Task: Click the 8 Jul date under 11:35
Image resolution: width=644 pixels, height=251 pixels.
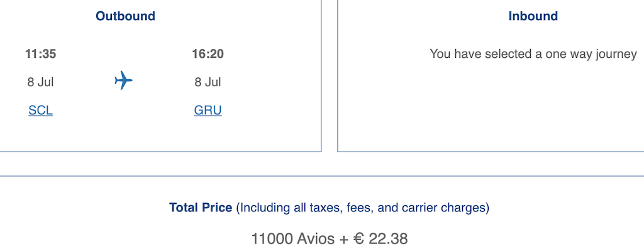Action: pos(40,82)
